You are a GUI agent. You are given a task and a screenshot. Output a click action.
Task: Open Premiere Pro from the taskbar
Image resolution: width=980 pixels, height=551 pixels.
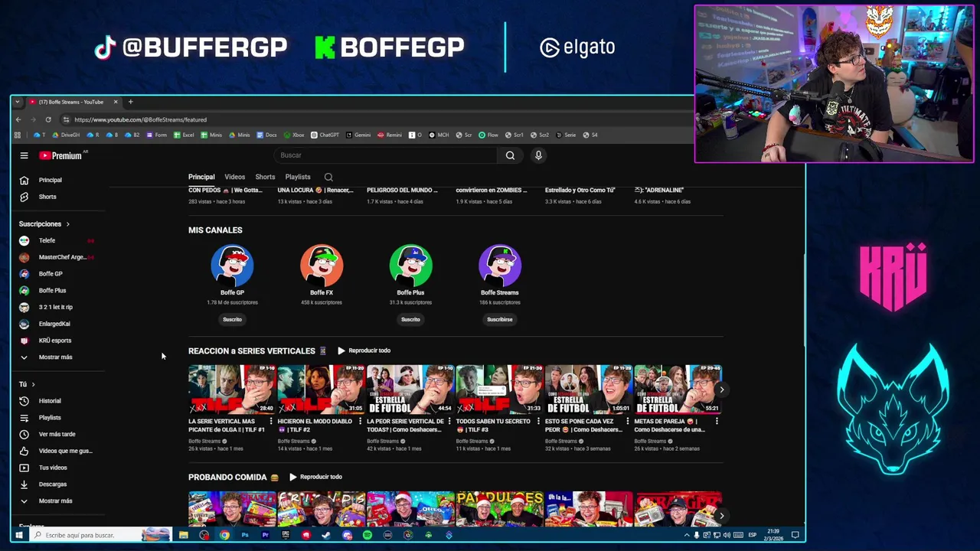pyautogui.click(x=265, y=535)
